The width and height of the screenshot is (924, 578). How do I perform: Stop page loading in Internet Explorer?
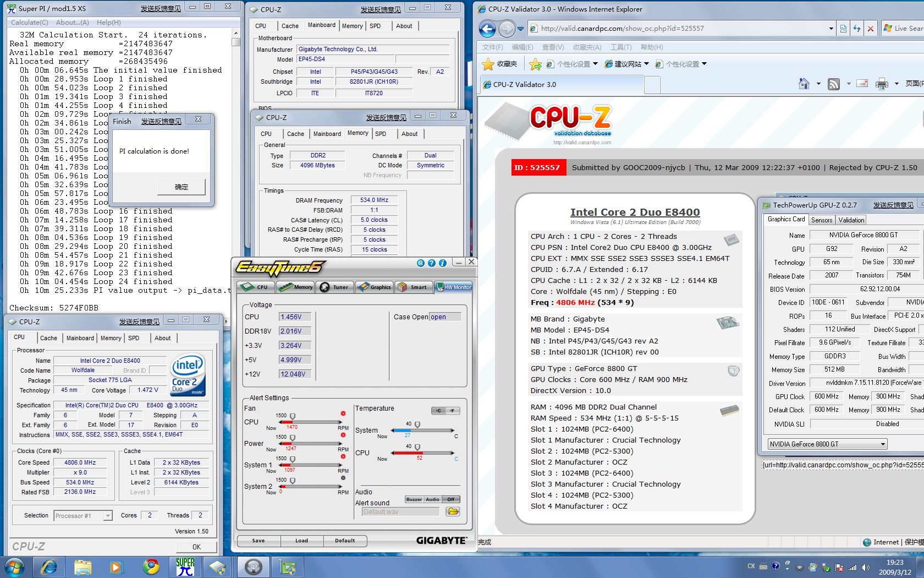[870, 29]
